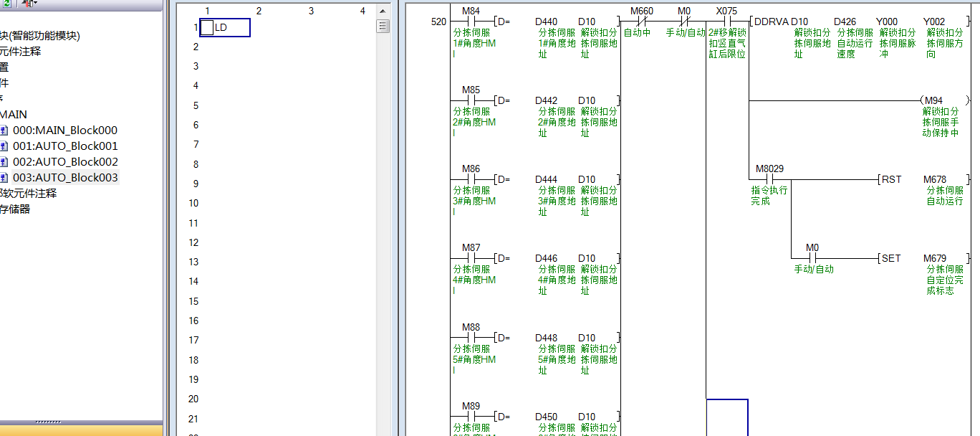Click the green refresh icon in navigation toolbar
The height and width of the screenshot is (436, 980).
(x=6, y=4)
